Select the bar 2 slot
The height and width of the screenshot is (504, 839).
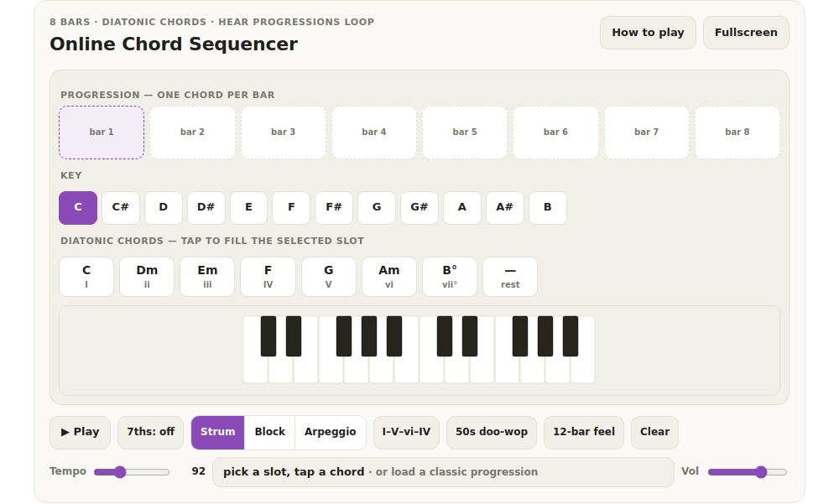192,132
